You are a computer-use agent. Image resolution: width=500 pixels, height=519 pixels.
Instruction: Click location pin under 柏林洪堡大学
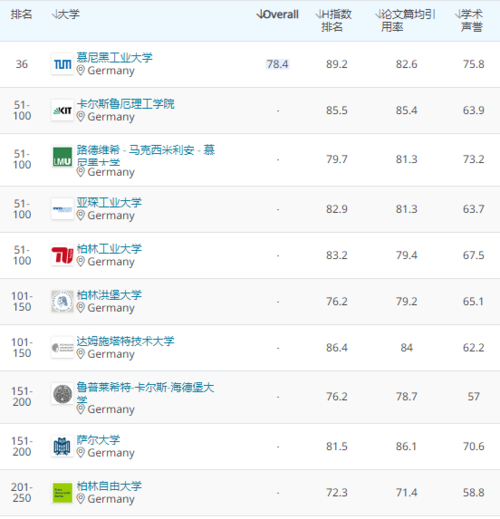pyautogui.click(x=80, y=308)
